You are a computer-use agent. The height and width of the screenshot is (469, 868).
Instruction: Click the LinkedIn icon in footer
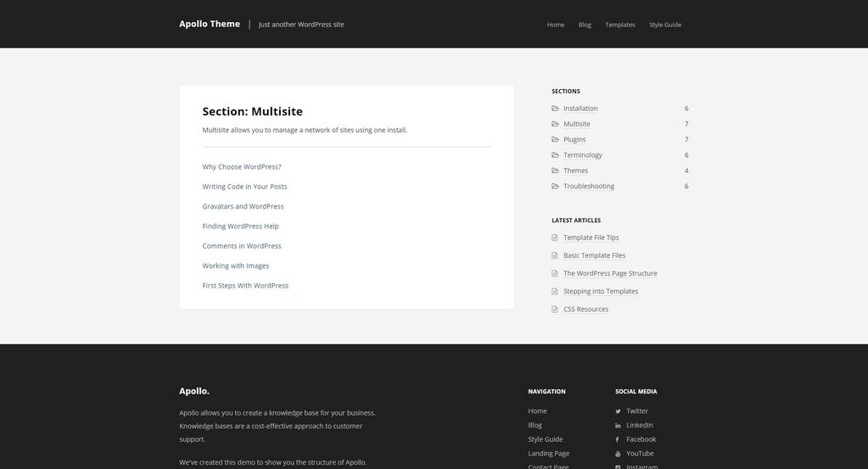tap(618, 425)
